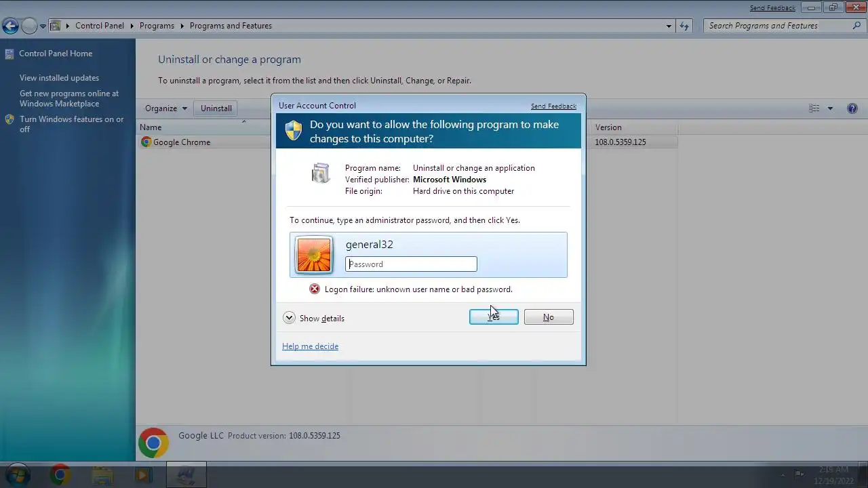Go back with the Back arrow button
This screenshot has width=868, height=488.
click(10, 26)
